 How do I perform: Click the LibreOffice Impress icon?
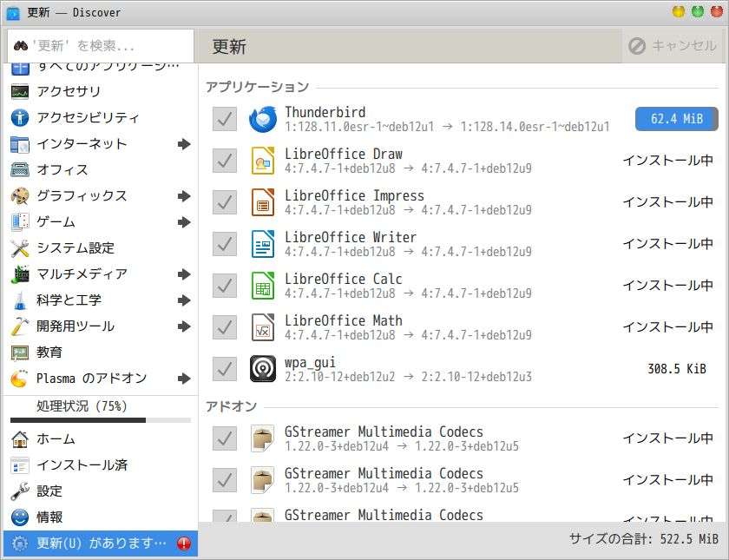tap(263, 202)
